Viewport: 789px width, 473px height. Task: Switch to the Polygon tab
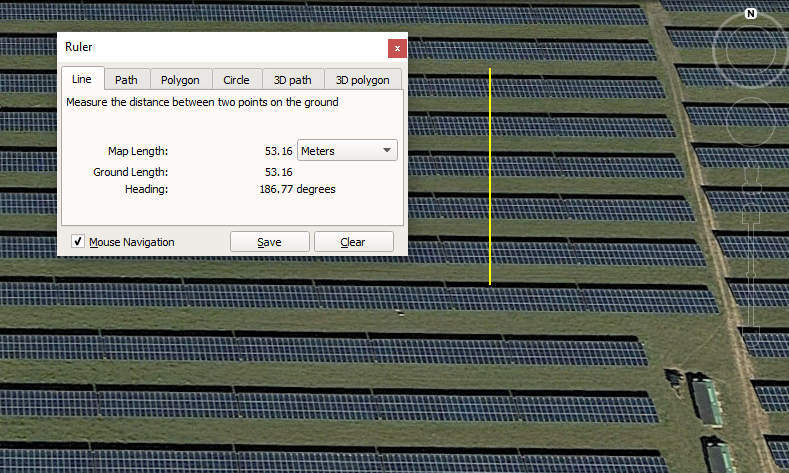pyautogui.click(x=180, y=80)
